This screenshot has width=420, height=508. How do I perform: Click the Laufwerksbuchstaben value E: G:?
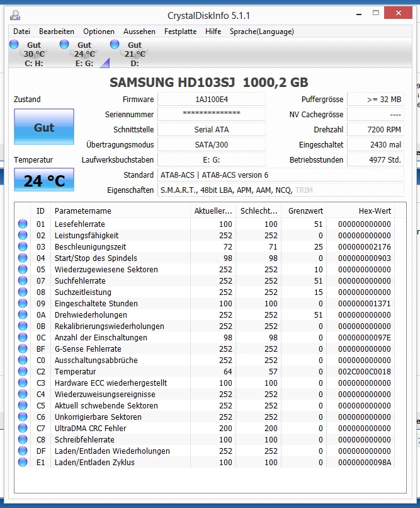pos(212,159)
